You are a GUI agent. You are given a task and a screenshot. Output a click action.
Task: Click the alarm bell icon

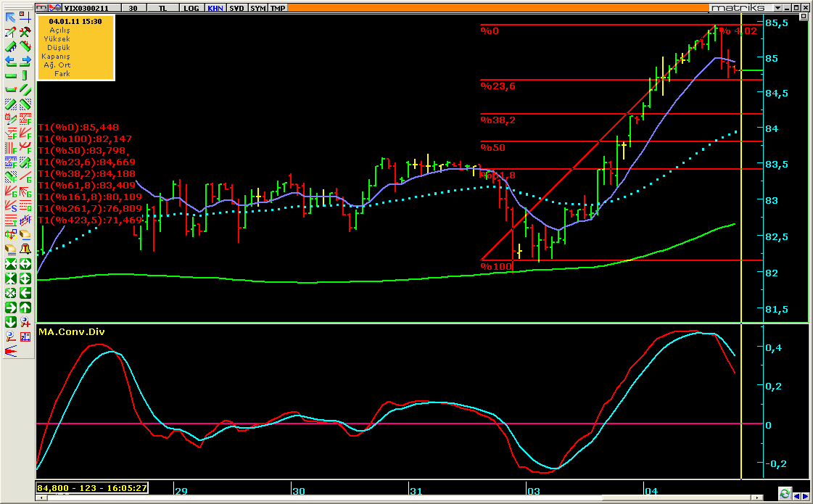(25, 249)
